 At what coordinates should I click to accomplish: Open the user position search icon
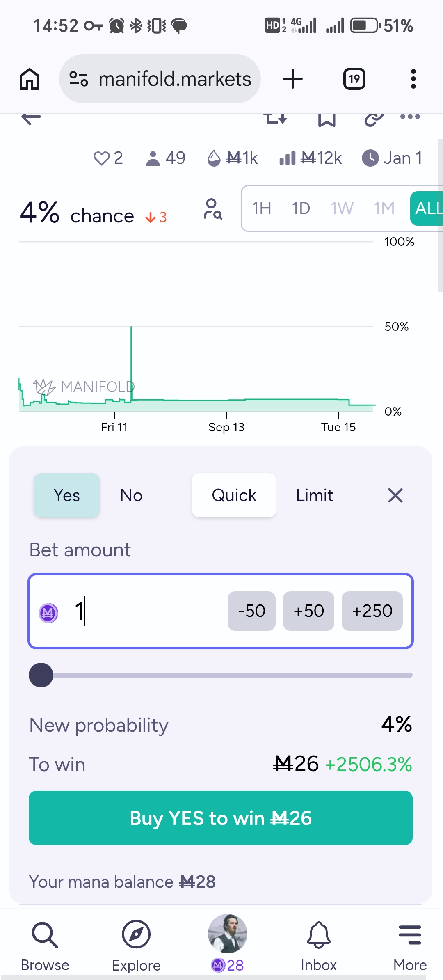[x=213, y=209]
